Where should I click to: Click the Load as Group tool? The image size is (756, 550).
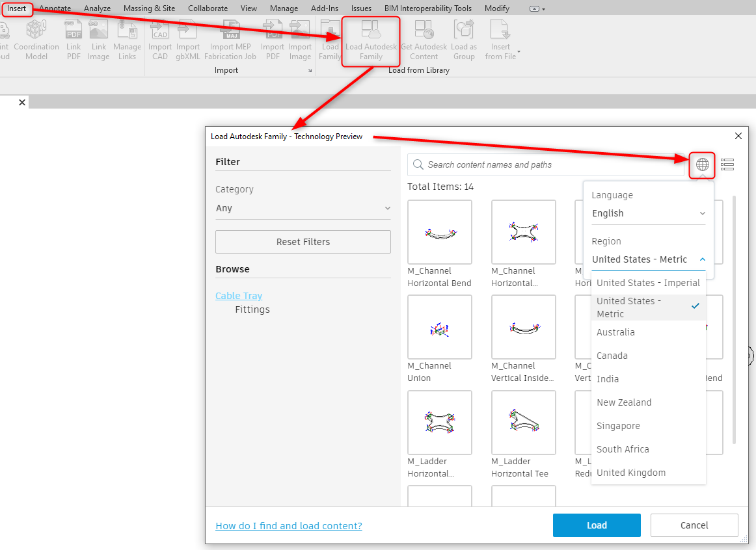tap(464, 39)
